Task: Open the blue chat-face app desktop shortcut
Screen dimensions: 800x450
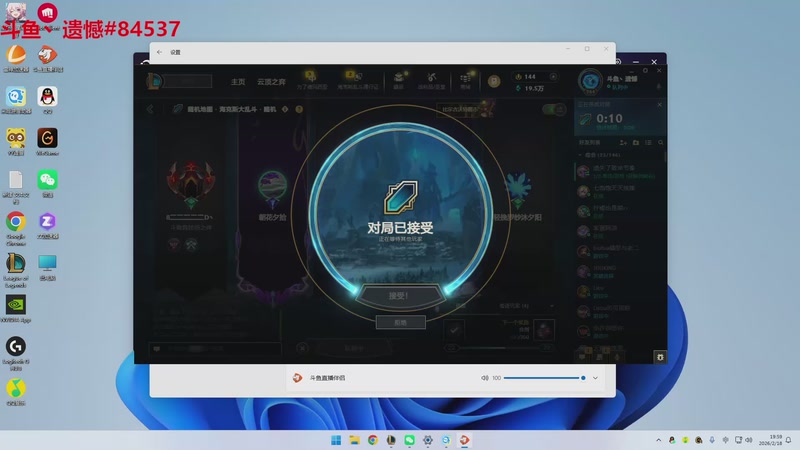Action: 16,99
